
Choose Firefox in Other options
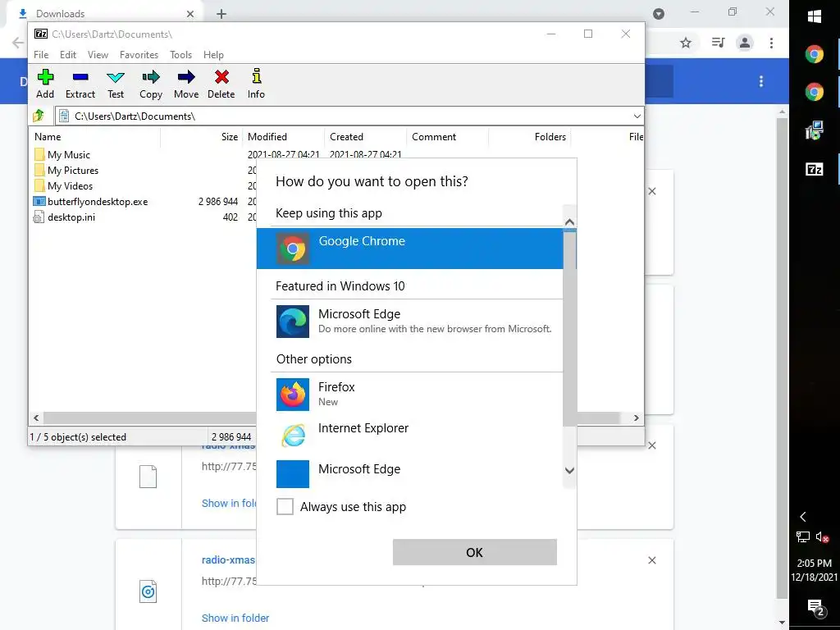pyautogui.click(x=410, y=395)
